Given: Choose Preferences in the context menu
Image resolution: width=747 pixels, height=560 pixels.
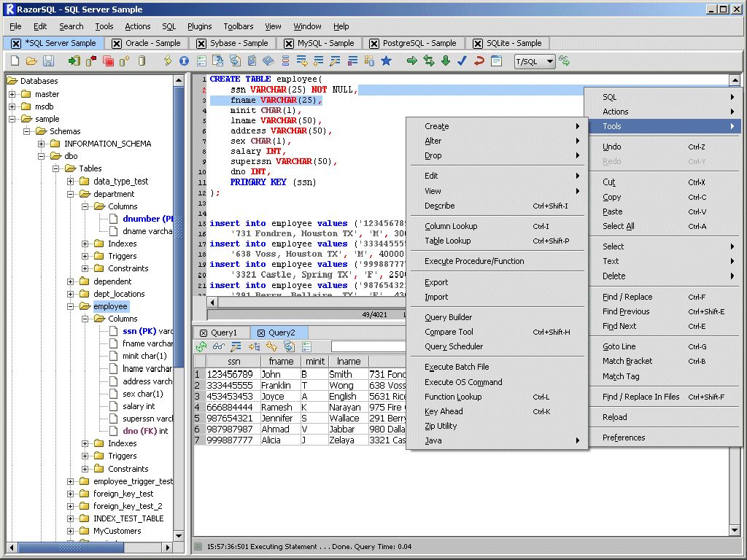Looking at the screenshot, I should pyautogui.click(x=624, y=437).
